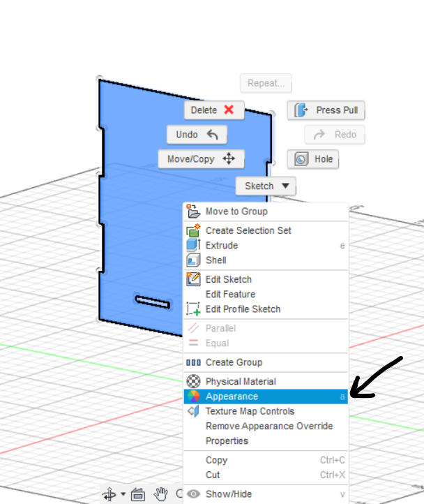Click the Press Pull icon

[x=301, y=110]
